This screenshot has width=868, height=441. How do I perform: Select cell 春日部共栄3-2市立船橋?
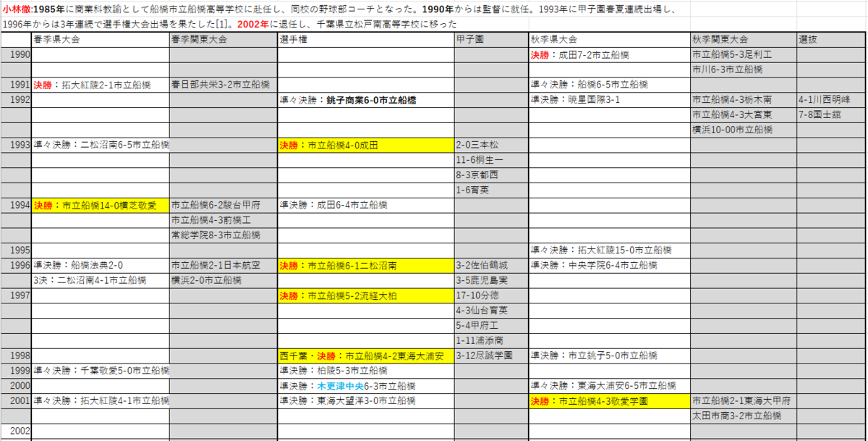pyautogui.click(x=223, y=85)
